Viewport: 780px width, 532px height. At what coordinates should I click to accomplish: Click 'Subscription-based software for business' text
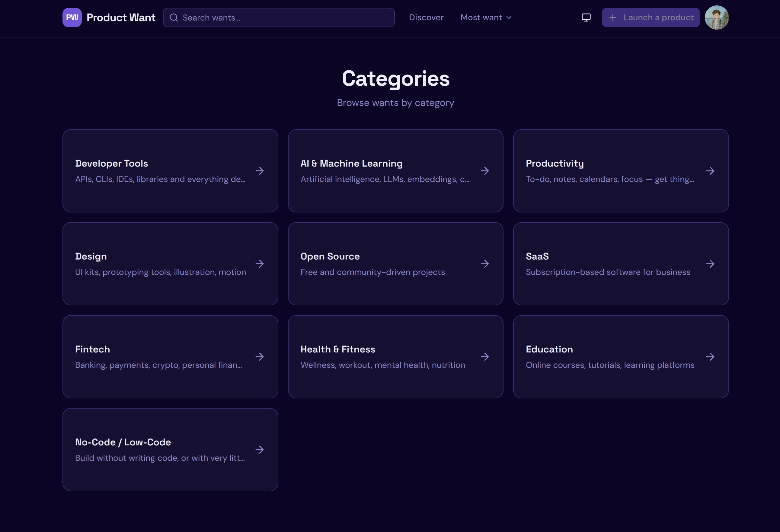608,272
